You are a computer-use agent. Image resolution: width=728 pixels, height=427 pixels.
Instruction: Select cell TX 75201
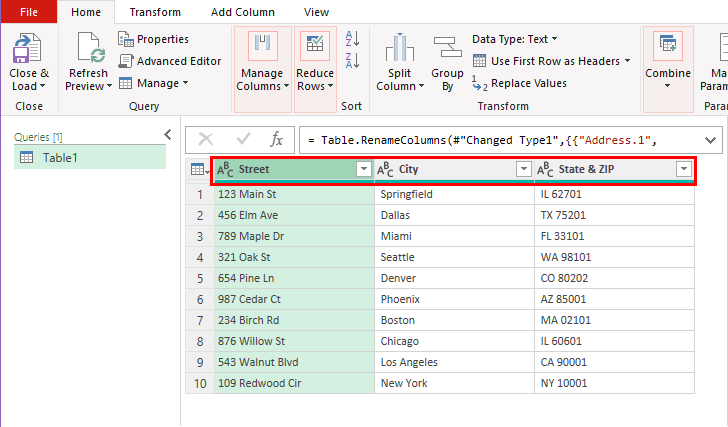click(614, 215)
